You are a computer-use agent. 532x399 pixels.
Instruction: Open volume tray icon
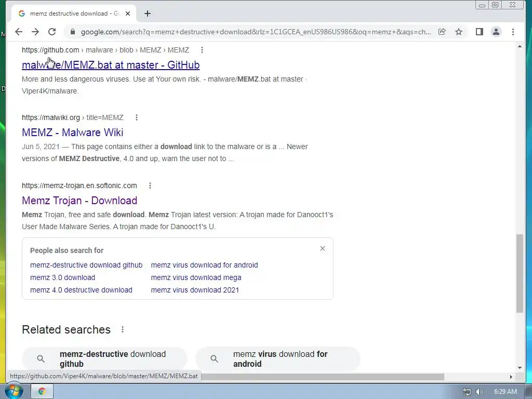(479, 392)
